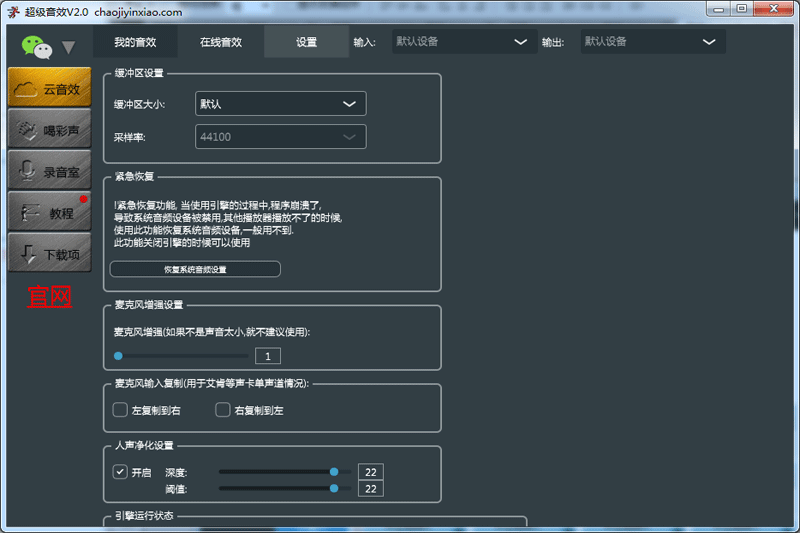Click the 深度 value field showing 22
Viewport: 800px width, 533px height.
(371, 472)
